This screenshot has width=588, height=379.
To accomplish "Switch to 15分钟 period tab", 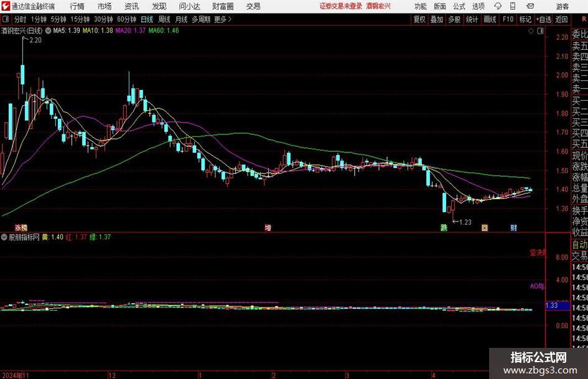I will coord(80,19).
